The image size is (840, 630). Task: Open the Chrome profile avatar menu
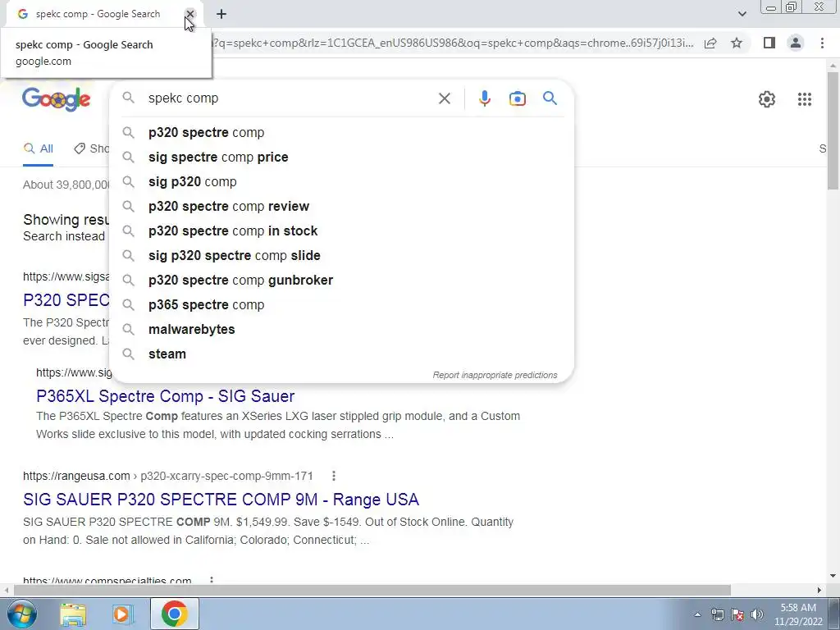click(x=796, y=43)
